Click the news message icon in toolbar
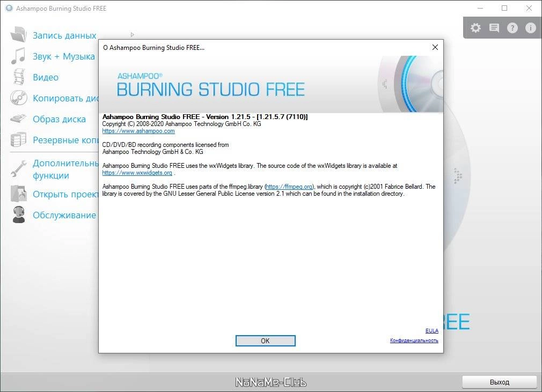The height and width of the screenshot is (392, 542). point(494,28)
